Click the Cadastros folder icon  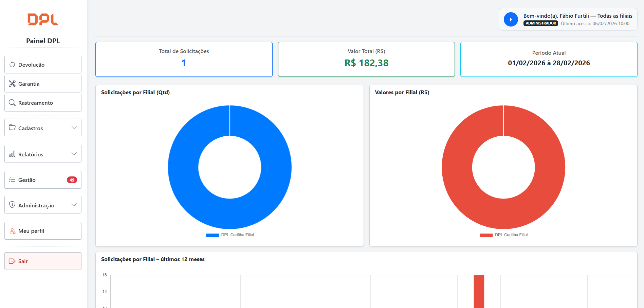12,127
